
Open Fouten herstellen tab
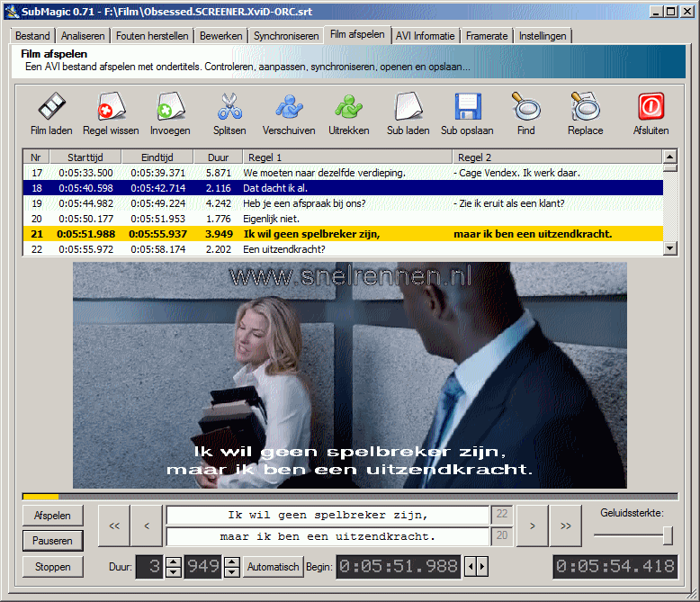[152, 36]
